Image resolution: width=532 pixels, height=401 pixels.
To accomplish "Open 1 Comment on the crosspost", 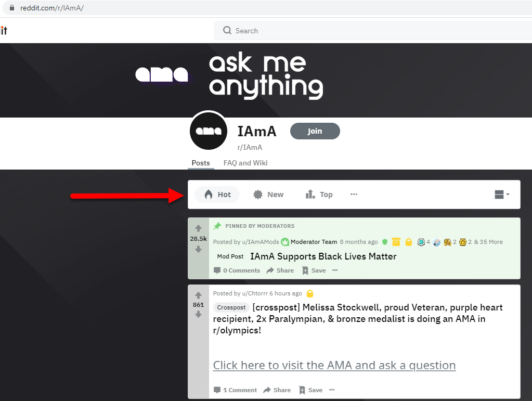I will [235, 390].
